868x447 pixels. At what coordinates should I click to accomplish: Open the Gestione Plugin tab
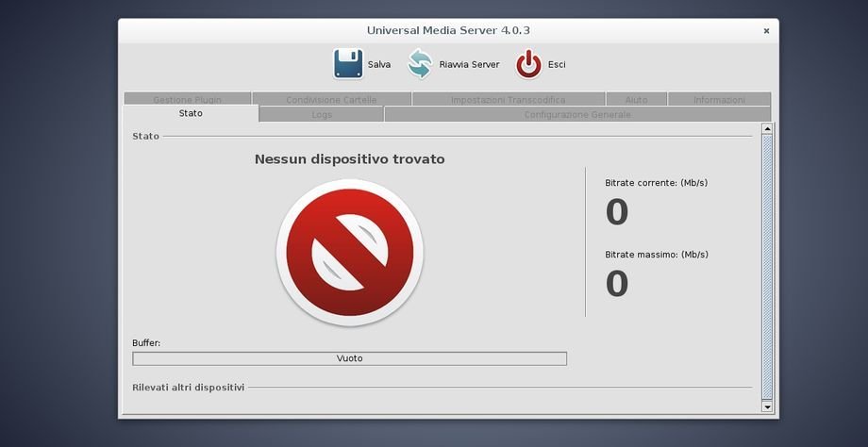click(x=187, y=98)
